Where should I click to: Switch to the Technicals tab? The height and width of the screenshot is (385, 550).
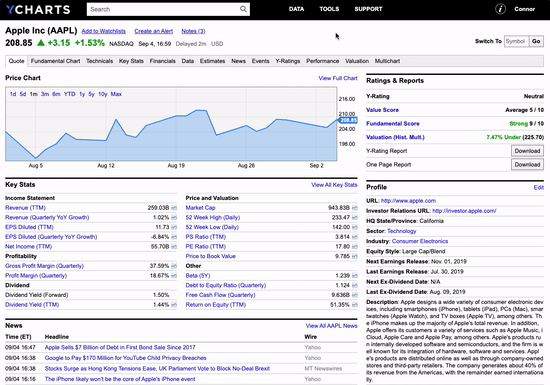click(x=100, y=61)
